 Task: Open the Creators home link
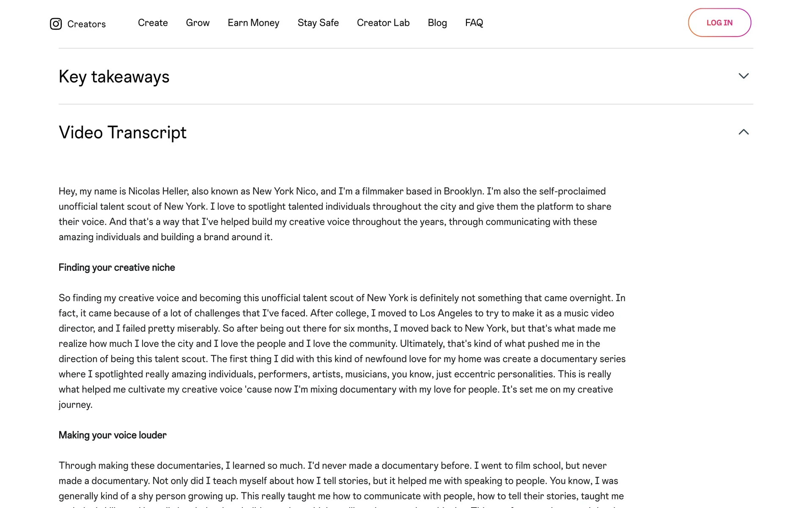86,24
